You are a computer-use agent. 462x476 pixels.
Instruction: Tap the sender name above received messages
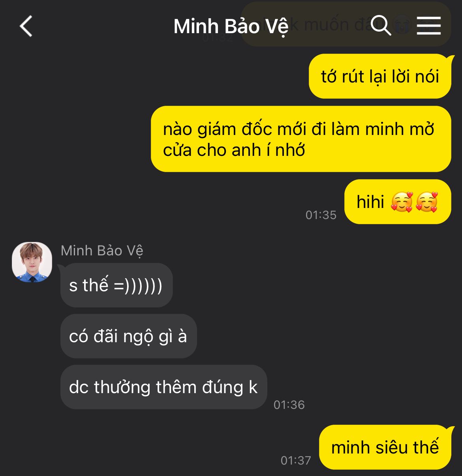102,251
